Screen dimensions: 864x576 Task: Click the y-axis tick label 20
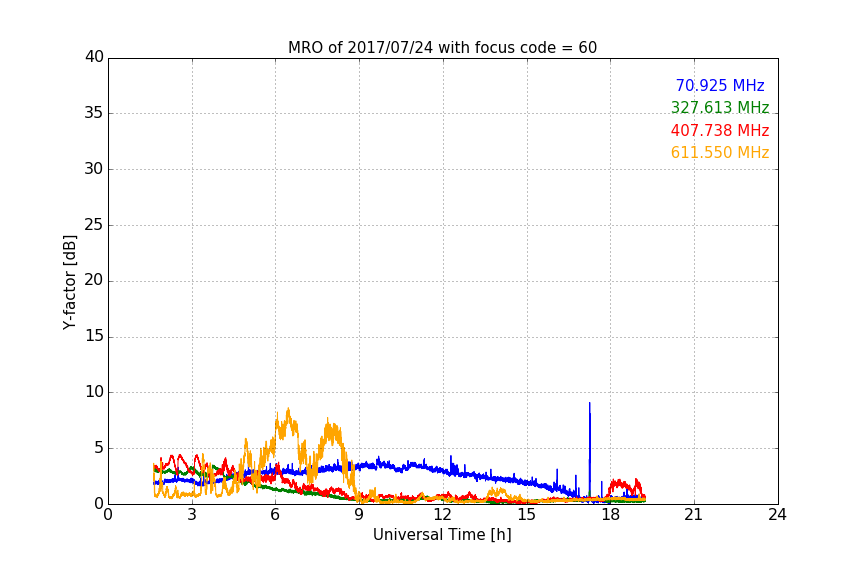pos(94,280)
